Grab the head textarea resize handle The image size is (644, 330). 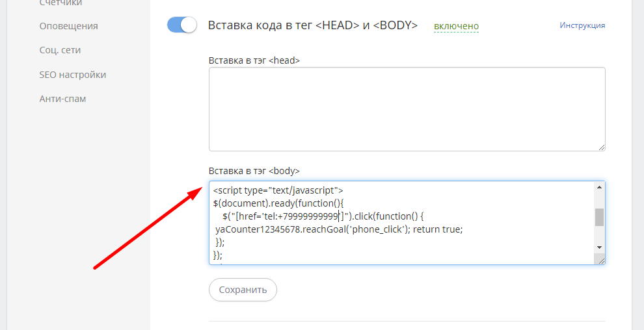click(602, 147)
